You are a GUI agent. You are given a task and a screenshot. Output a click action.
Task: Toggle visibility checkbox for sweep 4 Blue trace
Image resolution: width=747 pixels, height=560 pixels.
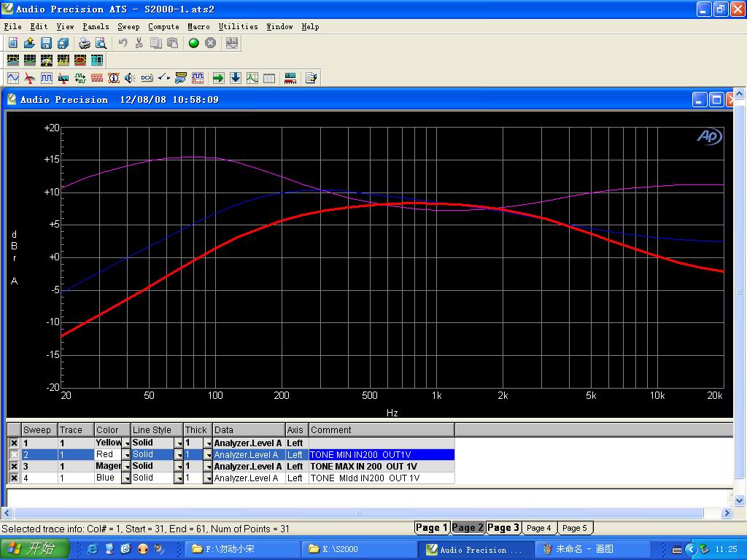coord(14,478)
